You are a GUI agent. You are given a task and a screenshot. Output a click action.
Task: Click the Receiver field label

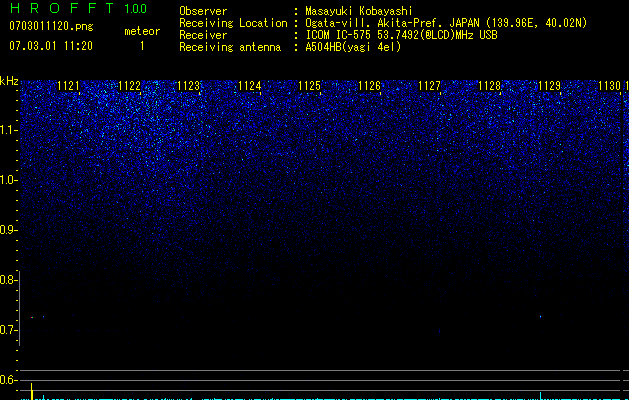click(x=203, y=35)
